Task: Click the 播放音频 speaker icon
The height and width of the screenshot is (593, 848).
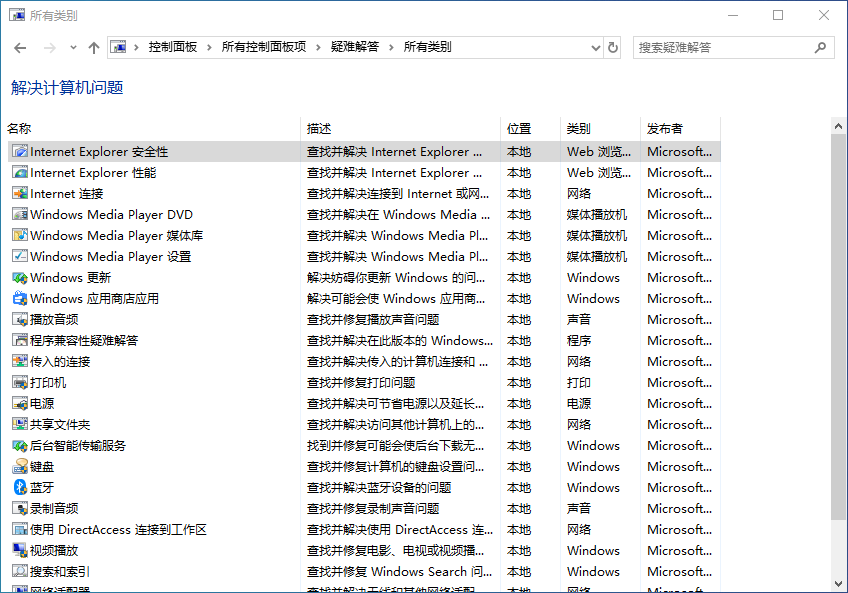Action: coord(19,319)
